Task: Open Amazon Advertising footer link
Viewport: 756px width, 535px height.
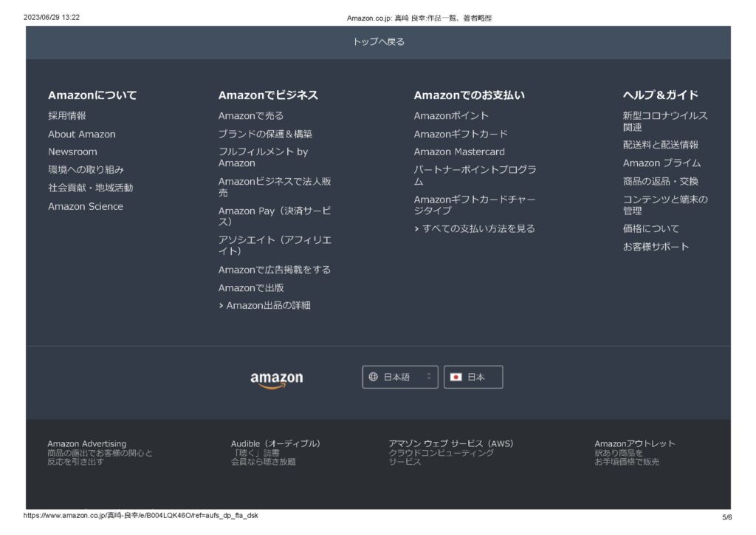Action: coord(87,444)
